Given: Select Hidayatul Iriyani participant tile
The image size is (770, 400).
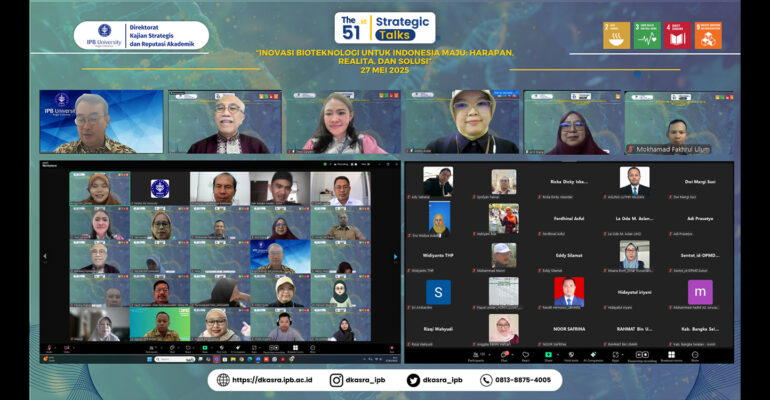Looking at the screenshot, I should [x=634, y=293].
